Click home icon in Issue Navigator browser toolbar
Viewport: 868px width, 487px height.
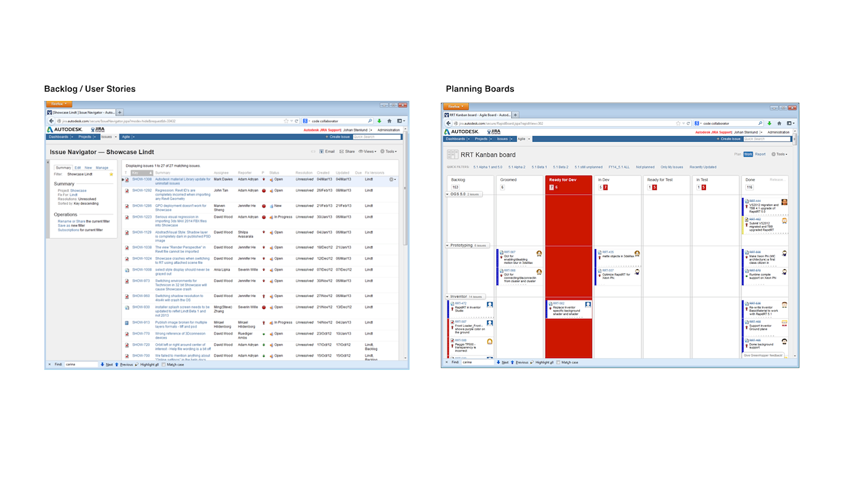click(x=389, y=121)
